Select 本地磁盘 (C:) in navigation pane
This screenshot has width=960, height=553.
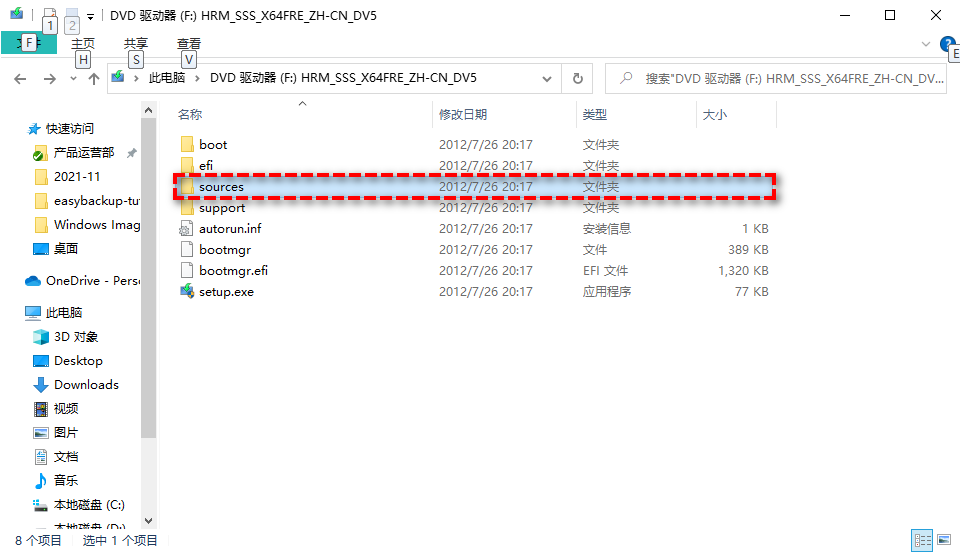click(89, 505)
